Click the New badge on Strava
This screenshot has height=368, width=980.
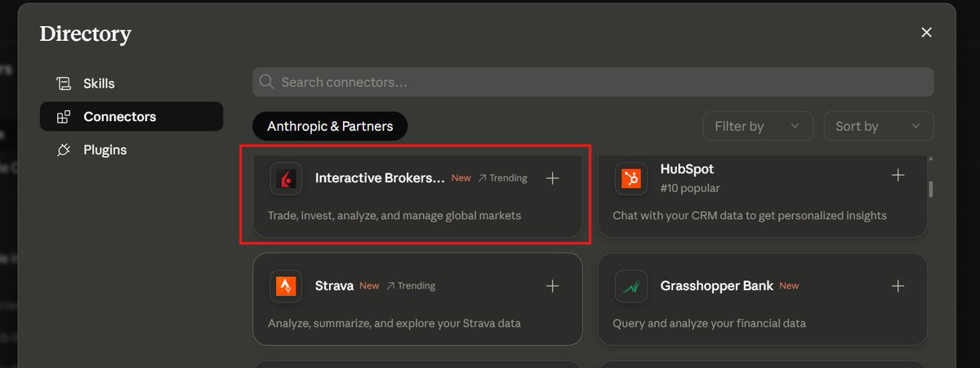pyautogui.click(x=369, y=286)
